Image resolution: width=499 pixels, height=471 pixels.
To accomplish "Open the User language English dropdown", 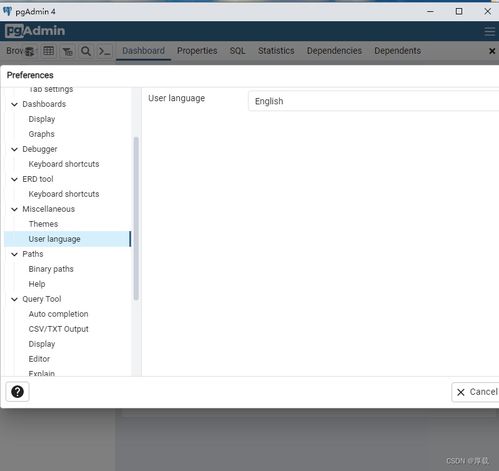I will (x=373, y=101).
